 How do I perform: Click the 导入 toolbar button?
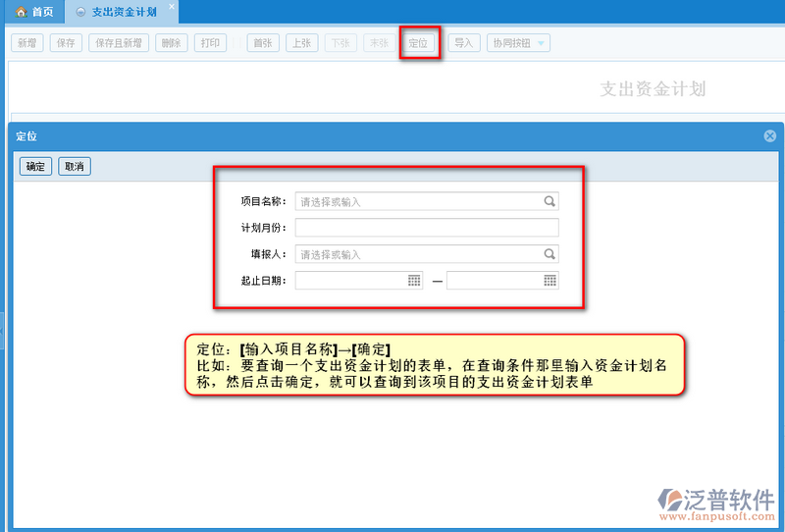pos(464,43)
